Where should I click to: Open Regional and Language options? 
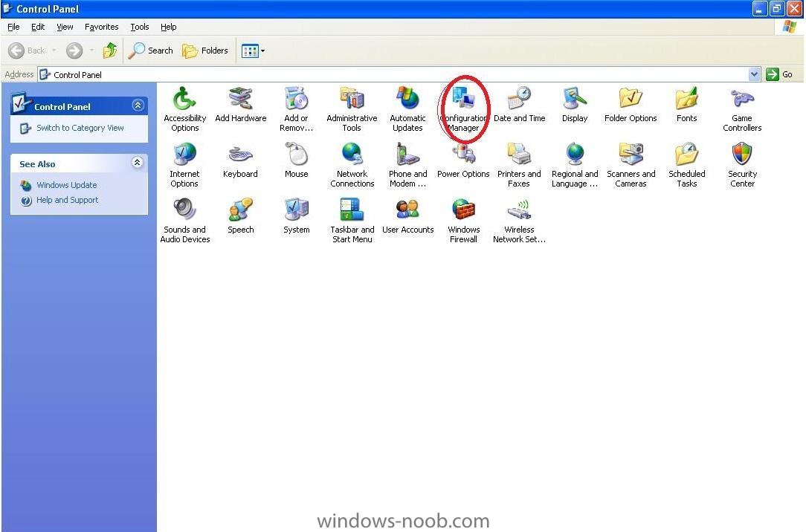(575, 165)
